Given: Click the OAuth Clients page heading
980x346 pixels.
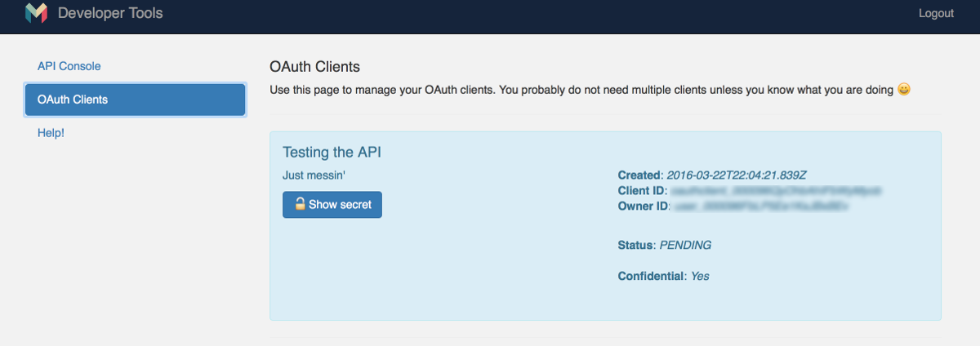Looking at the screenshot, I should click(314, 66).
